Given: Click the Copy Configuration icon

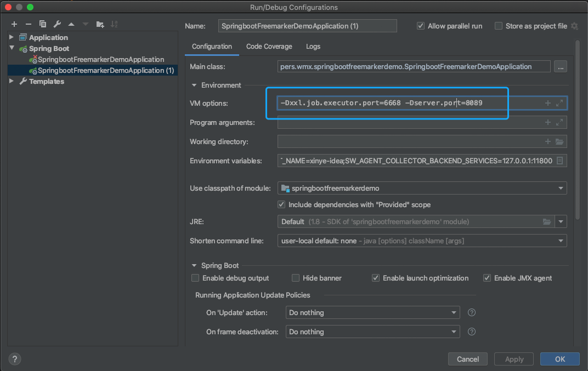Looking at the screenshot, I should click(43, 24).
